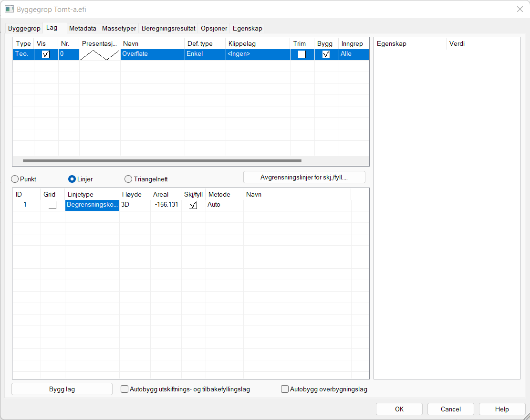Click the app icon in title bar
Viewport: 530px width, 420px height.
click(x=9, y=9)
